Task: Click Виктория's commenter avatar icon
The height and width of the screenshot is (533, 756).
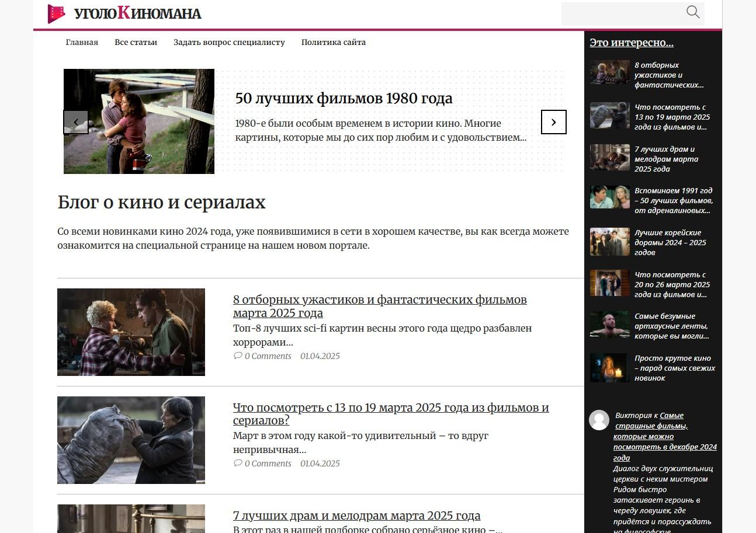Action: (599, 420)
